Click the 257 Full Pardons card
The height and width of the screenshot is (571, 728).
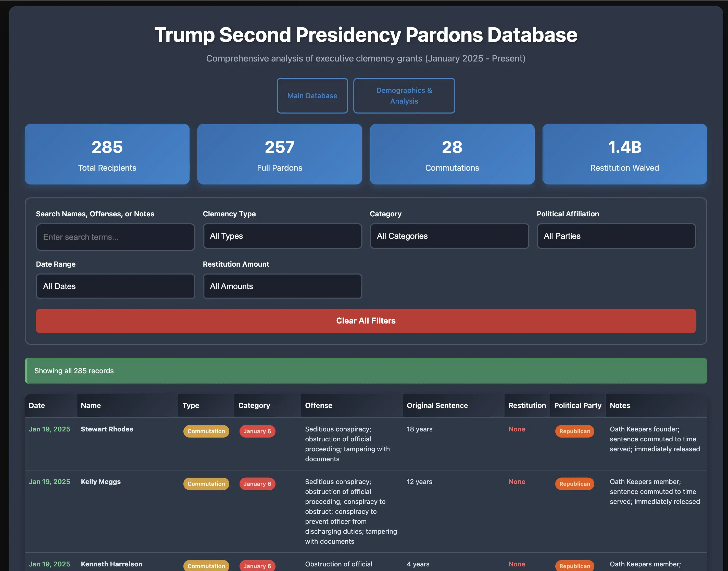click(279, 154)
